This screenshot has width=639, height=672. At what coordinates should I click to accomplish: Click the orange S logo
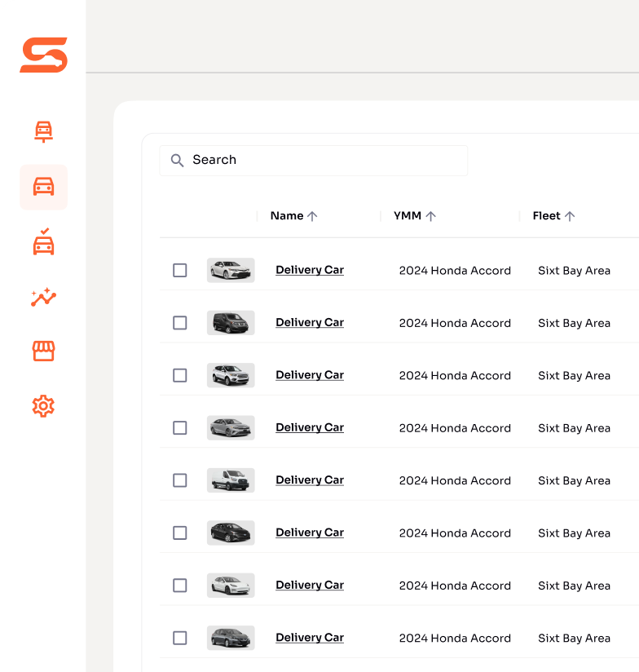coord(44,55)
